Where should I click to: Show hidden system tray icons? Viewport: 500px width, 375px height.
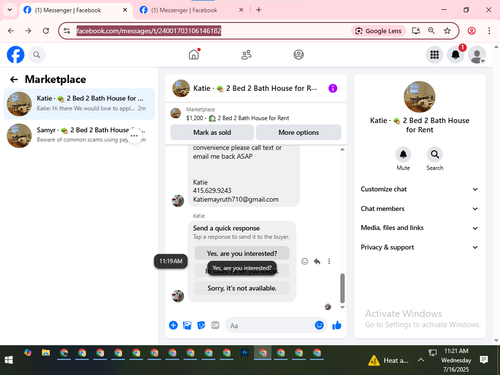coord(421,360)
